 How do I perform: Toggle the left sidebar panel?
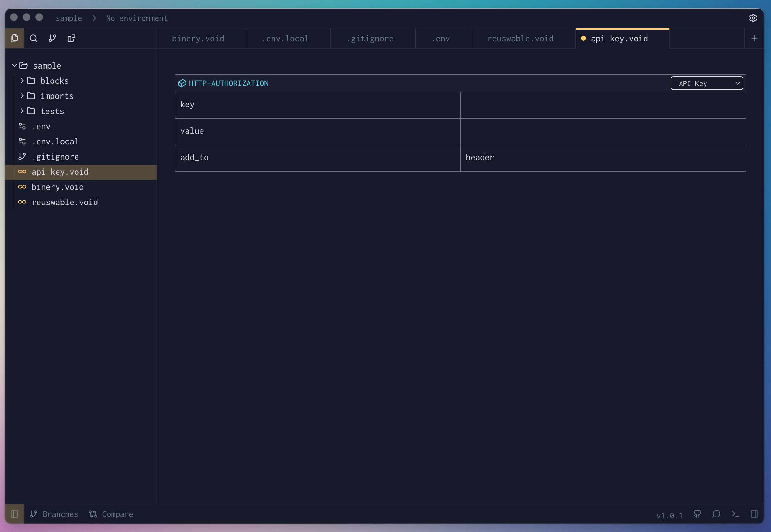point(14,514)
